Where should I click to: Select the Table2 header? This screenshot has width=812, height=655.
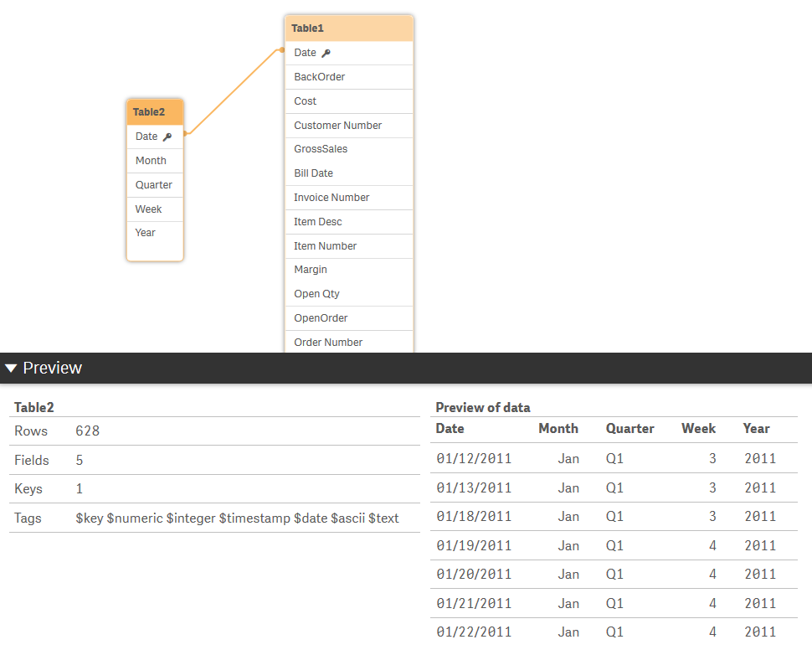point(155,112)
